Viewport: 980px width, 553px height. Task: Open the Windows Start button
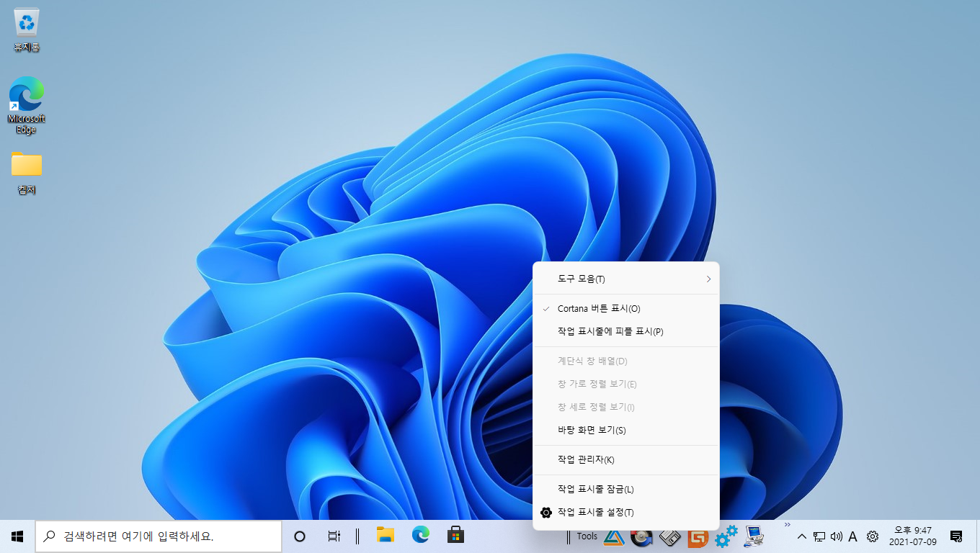(x=17, y=536)
